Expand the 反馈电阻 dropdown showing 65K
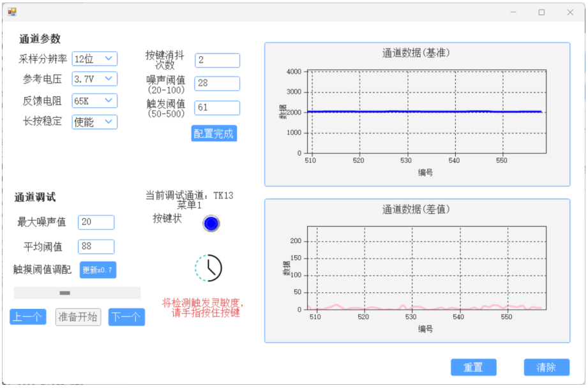588x388 pixels. pos(94,101)
